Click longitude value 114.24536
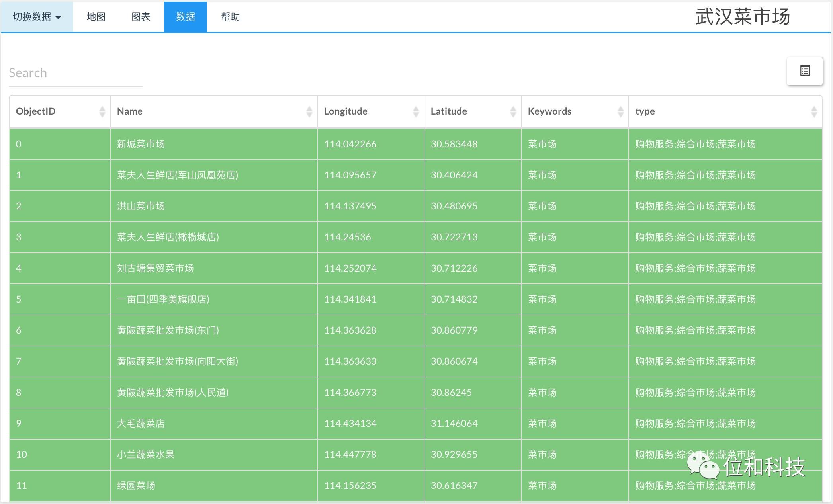 coord(348,237)
